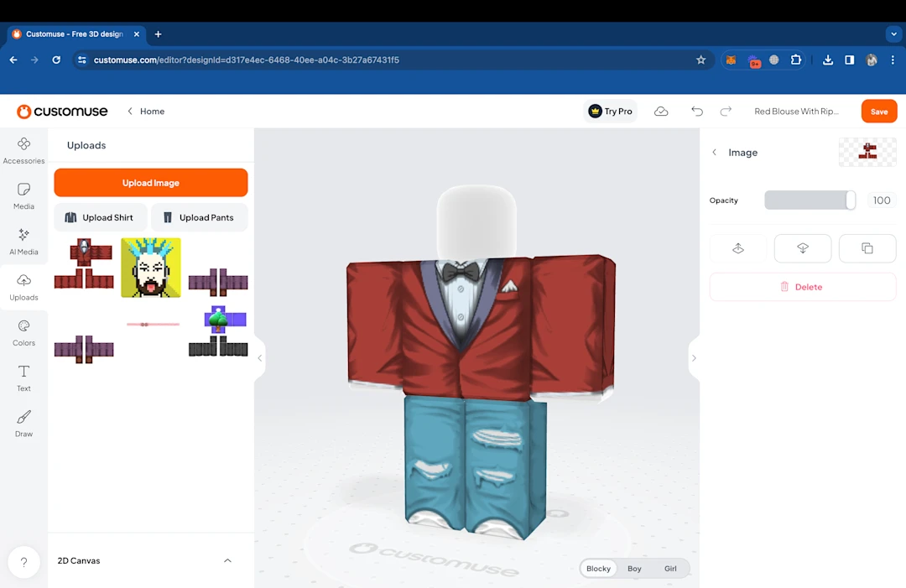
Task: Switch avatar body to Boy
Action: [634, 569]
